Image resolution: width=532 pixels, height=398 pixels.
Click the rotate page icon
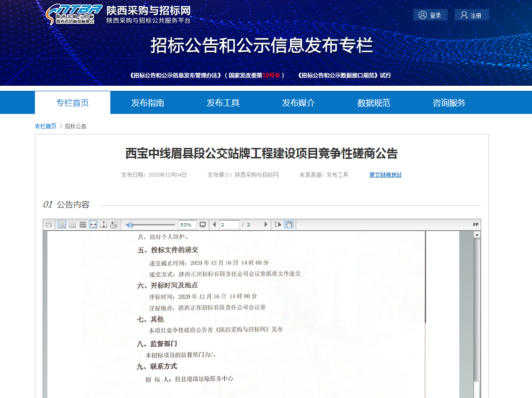point(114,225)
